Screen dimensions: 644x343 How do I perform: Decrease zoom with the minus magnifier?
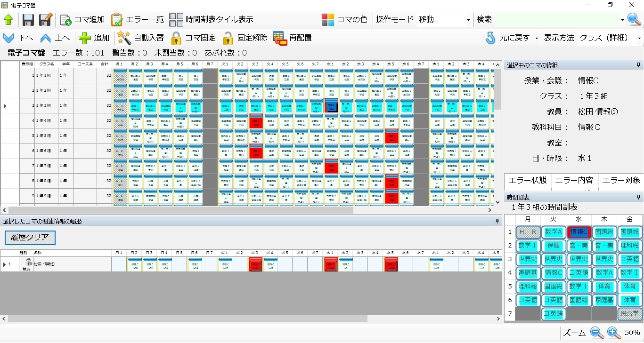(x=597, y=333)
